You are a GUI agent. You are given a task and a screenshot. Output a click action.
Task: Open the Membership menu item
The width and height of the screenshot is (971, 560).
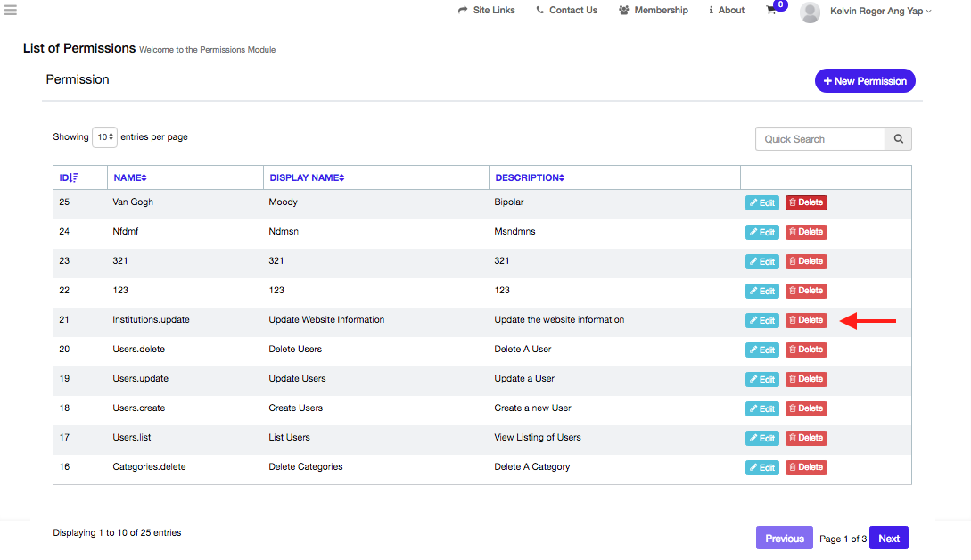pos(654,11)
